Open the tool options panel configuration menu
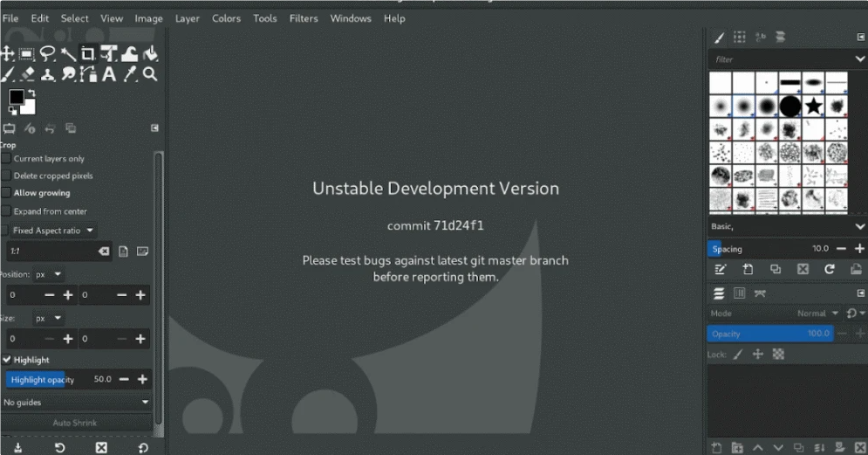 pyautogui.click(x=154, y=128)
